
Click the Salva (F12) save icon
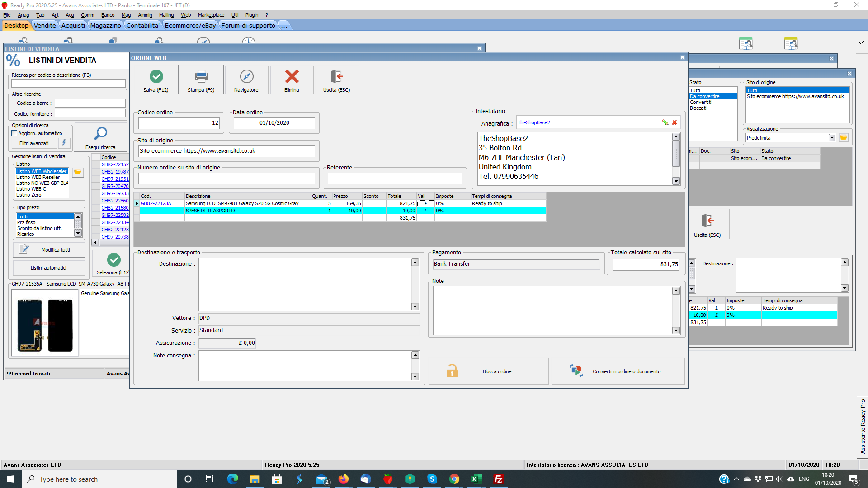pos(156,76)
